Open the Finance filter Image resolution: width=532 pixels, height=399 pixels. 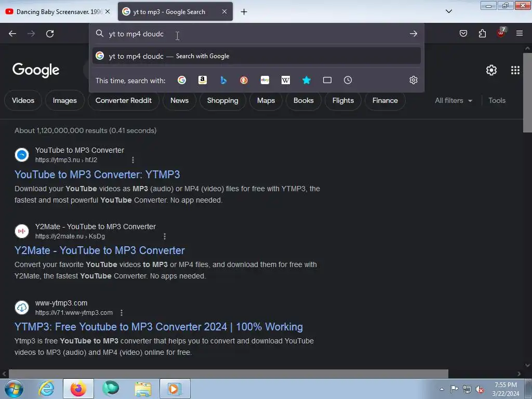coord(385,100)
